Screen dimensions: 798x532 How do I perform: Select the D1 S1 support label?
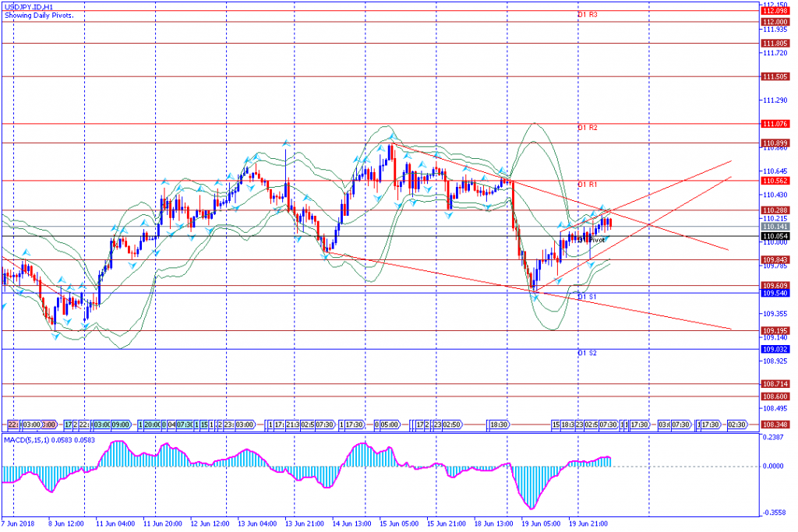pyautogui.click(x=587, y=297)
